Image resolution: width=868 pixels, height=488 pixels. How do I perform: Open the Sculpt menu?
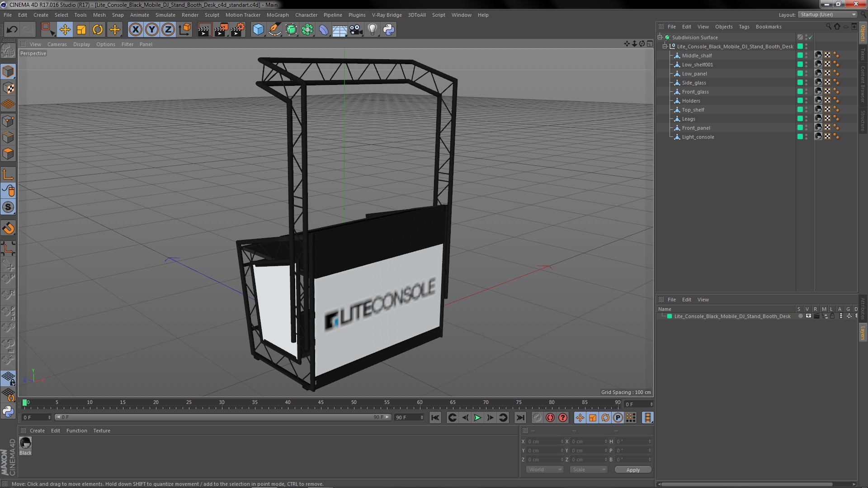(212, 15)
